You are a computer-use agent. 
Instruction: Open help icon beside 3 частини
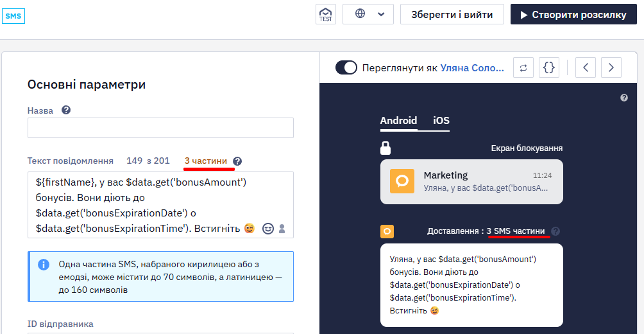coord(237,161)
